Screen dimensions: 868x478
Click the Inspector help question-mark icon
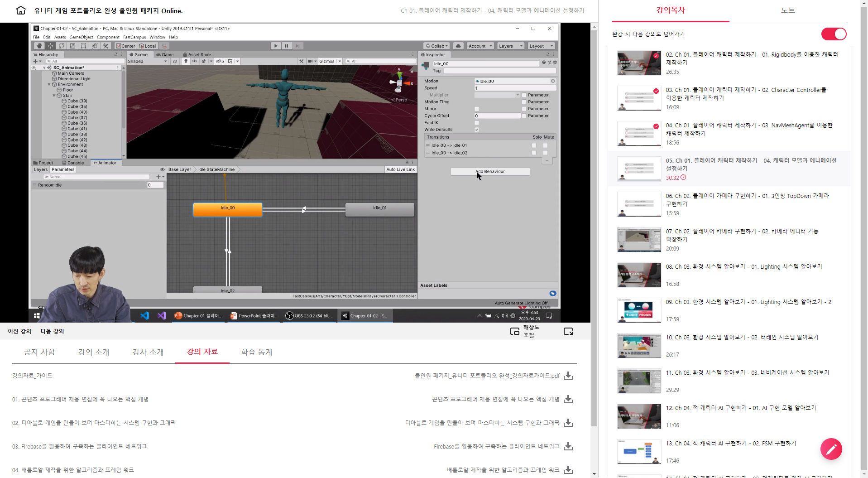544,63
